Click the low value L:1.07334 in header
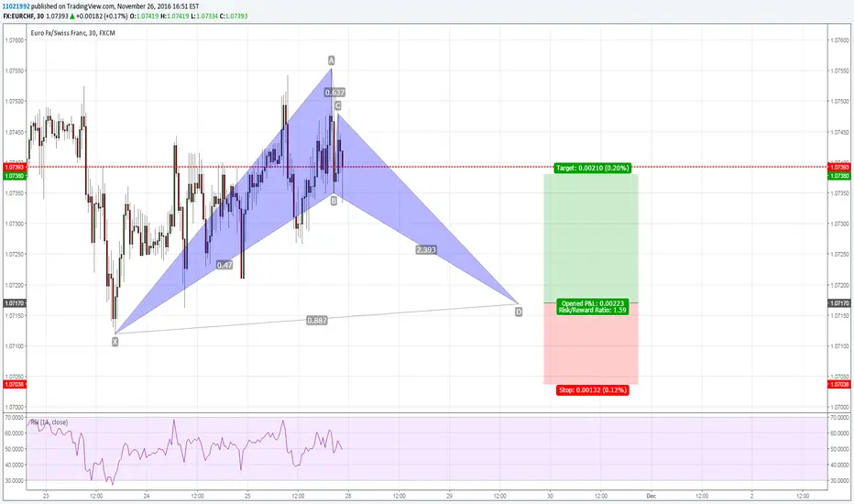The image size is (854, 504). coord(204,16)
